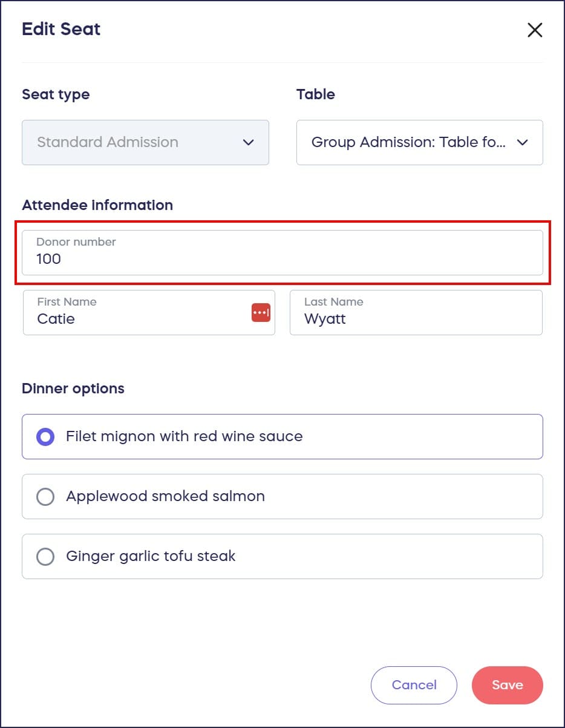Click the Seat type label
The image size is (565, 728).
56,94
